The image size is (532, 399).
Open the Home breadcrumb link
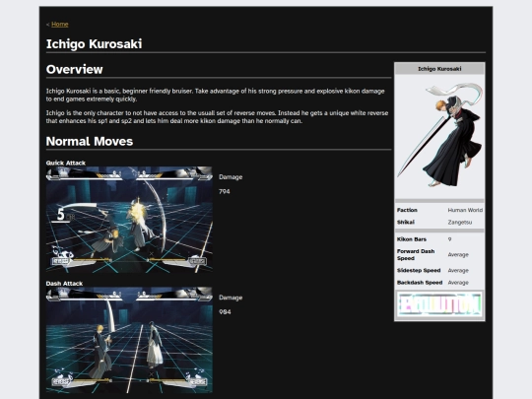[x=60, y=24]
